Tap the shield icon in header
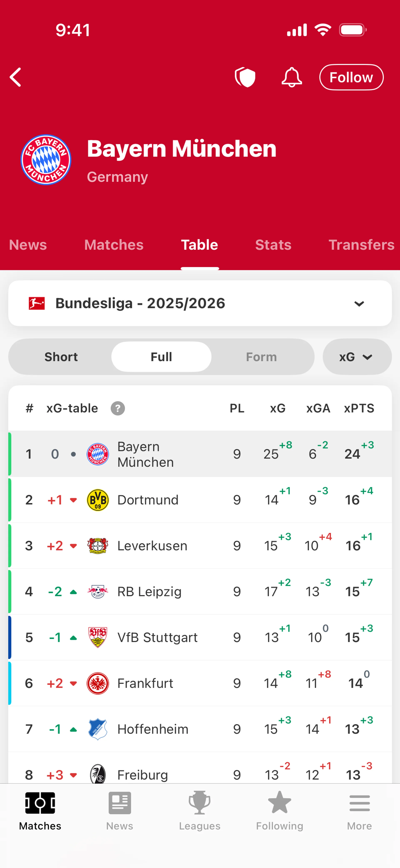Image resolution: width=400 pixels, height=868 pixels. tap(245, 77)
